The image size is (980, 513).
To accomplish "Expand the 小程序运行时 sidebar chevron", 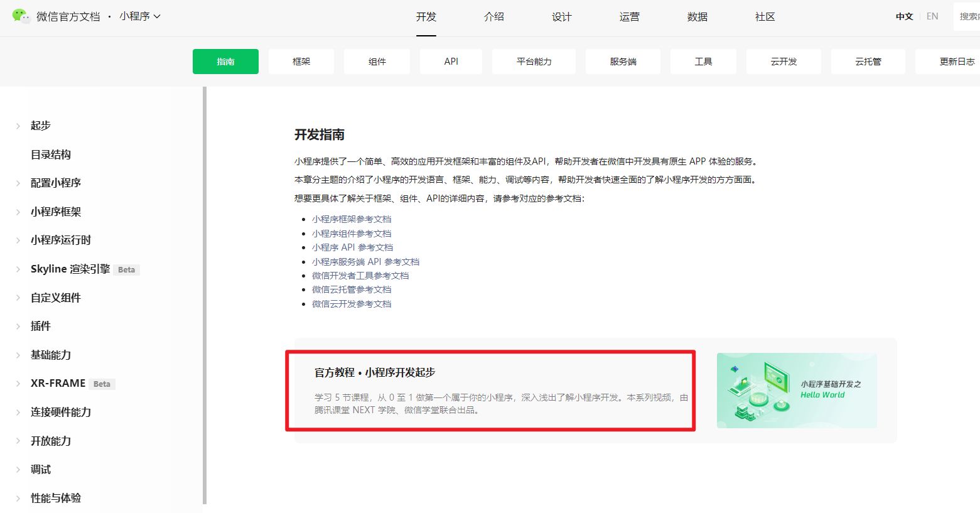I will pyautogui.click(x=18, y=240).
